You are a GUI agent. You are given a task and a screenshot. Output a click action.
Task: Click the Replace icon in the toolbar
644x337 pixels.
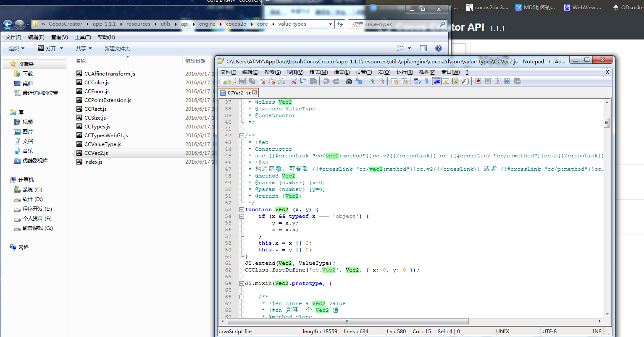(x=359, y=81)
